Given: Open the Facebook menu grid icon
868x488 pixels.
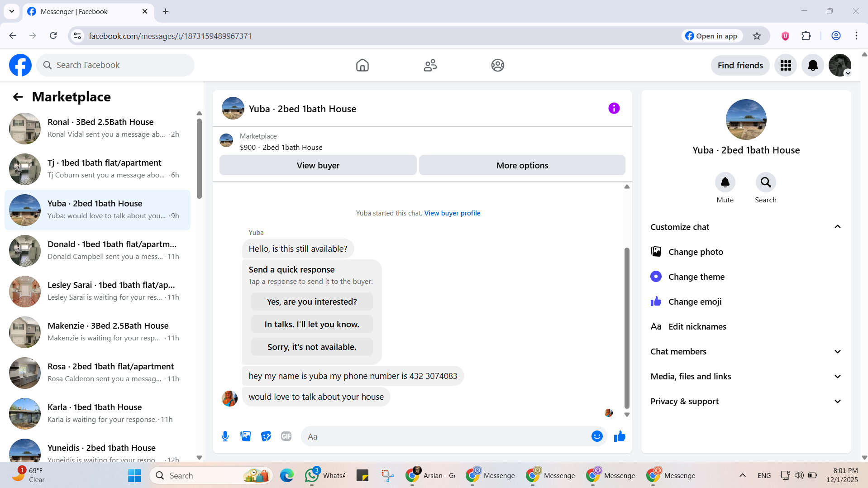Looking at the screenshot, I should pyautogui.click(x=786, y=65).
